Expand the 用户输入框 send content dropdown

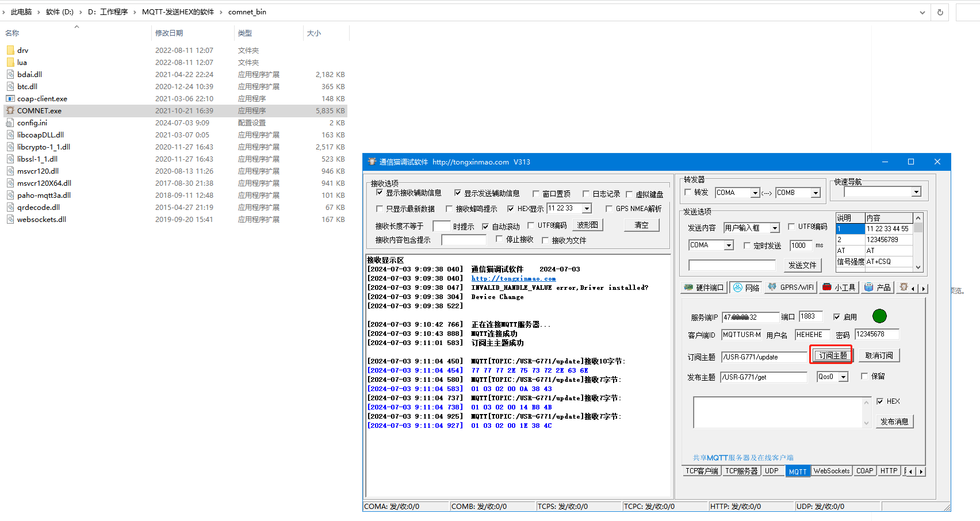(x=775, y=228)
